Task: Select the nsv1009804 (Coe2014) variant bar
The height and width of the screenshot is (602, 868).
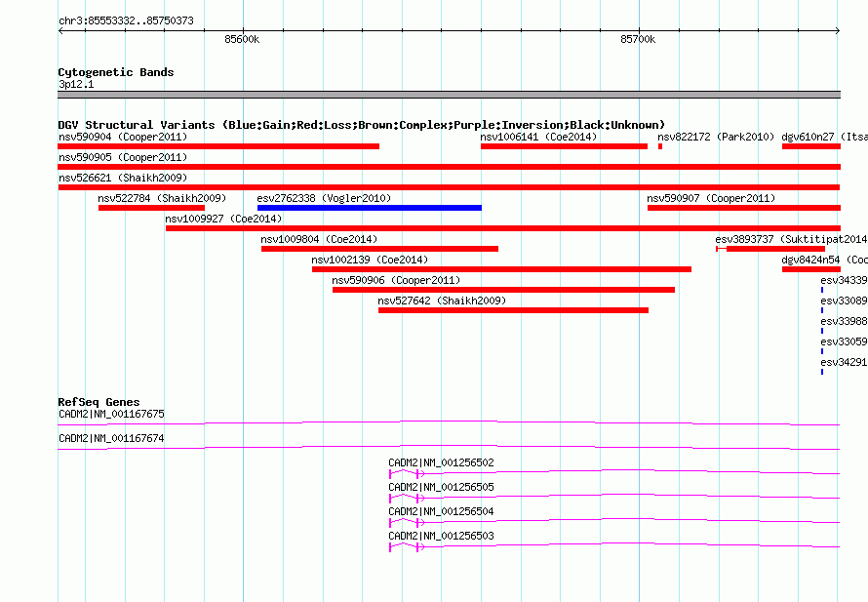Action: tap(379, 249)
